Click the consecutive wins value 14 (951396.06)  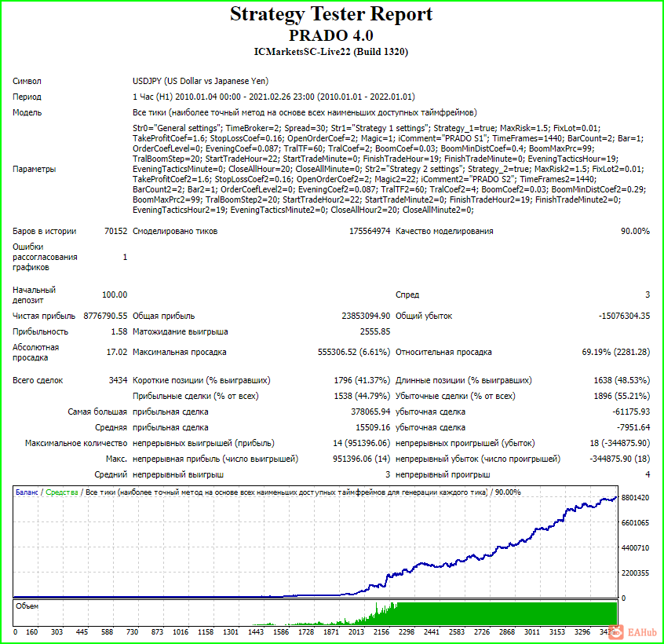pos(362,443)
